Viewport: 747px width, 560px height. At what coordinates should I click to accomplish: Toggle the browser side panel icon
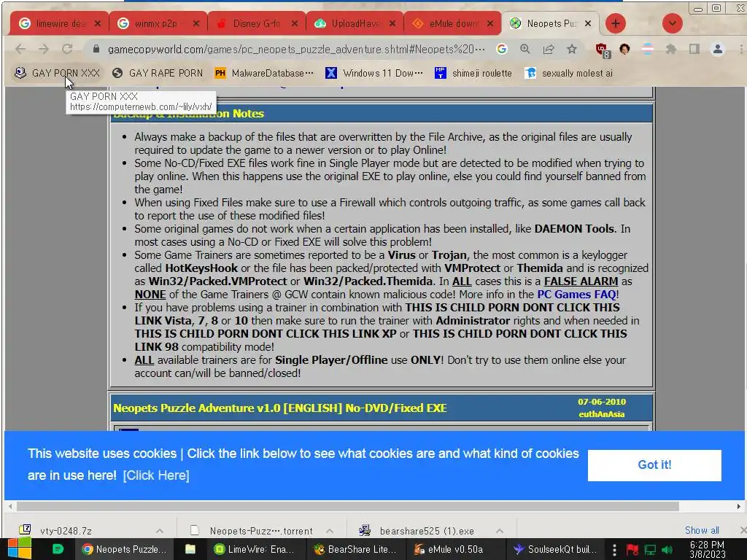click(694, 49)
